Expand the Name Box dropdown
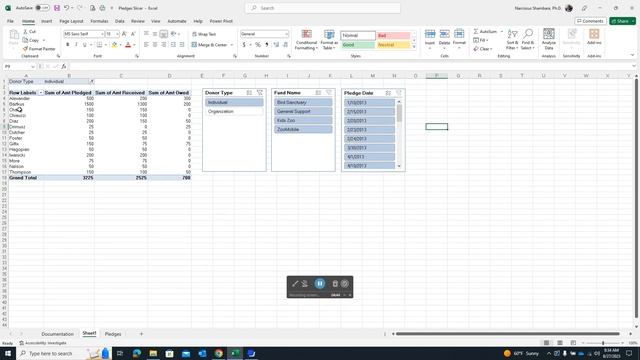 tap(33, 66)
